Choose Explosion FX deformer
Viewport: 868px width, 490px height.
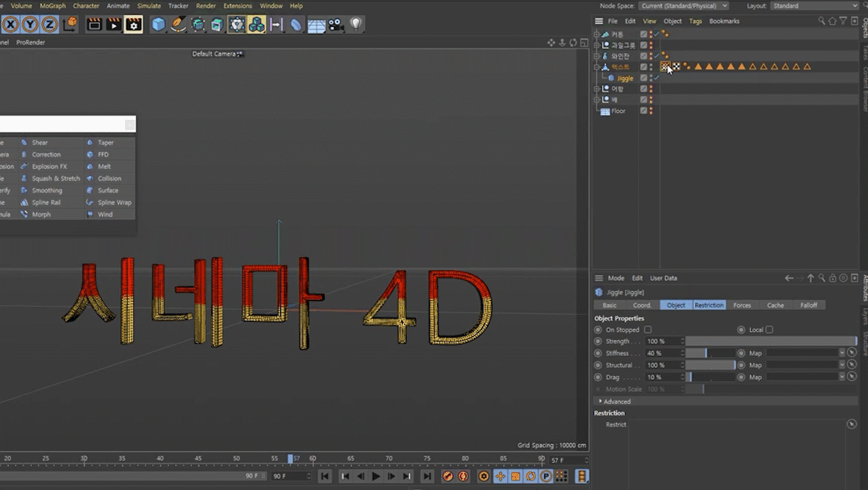coord(45,167)
